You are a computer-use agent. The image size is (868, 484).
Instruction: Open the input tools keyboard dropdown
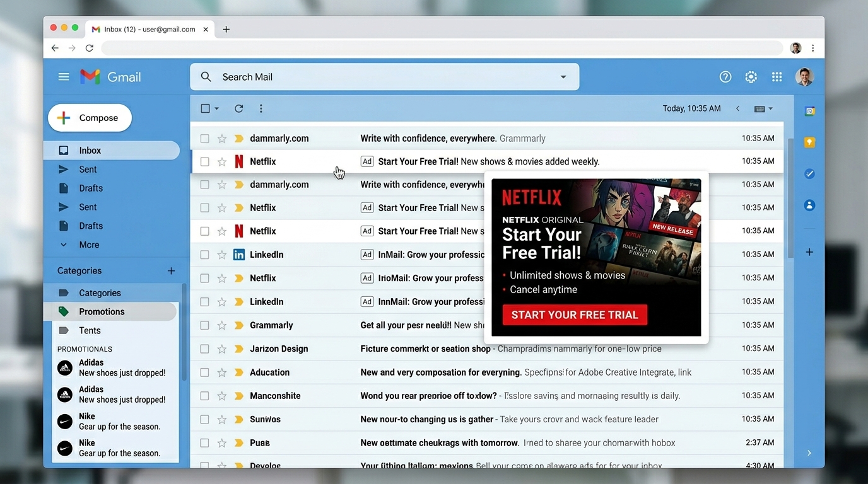tap(763, 108)
